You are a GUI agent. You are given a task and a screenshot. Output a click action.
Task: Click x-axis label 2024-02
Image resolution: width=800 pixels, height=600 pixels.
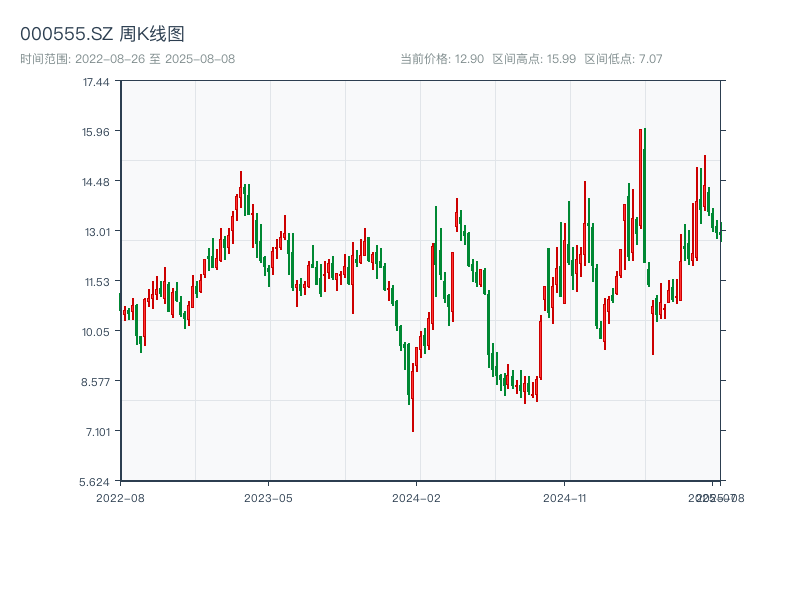coord(416,498)
